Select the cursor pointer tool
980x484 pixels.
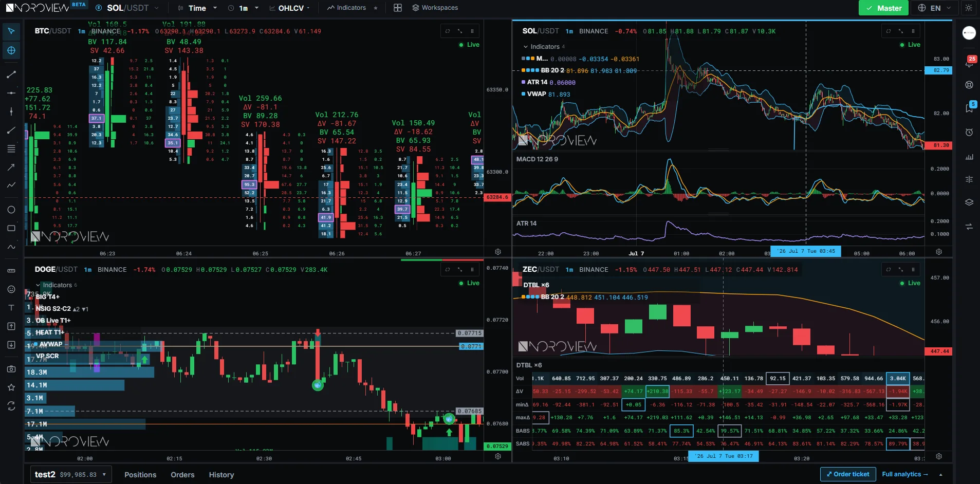[11, 31]
